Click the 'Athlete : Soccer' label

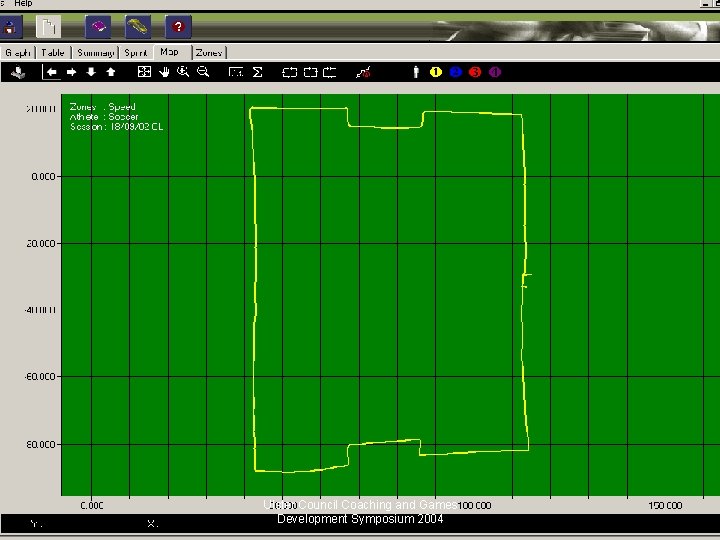pyautogui.click(x=104, y=117)
